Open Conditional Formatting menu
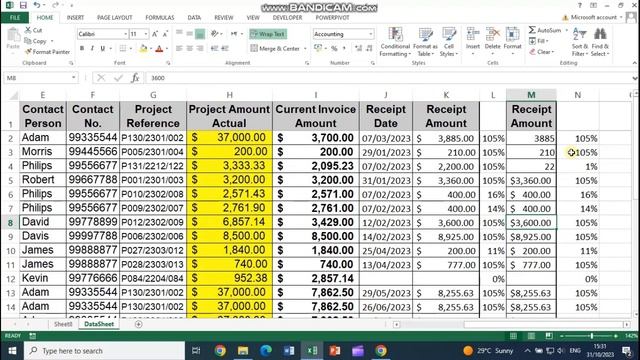640x360 pixels. coord(395,42)
